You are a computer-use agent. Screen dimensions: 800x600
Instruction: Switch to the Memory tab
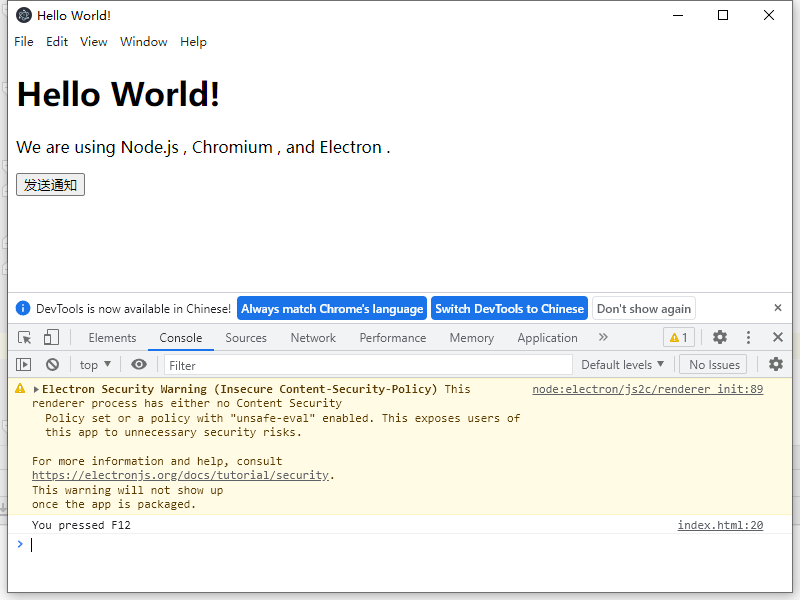tap(471, 338)
